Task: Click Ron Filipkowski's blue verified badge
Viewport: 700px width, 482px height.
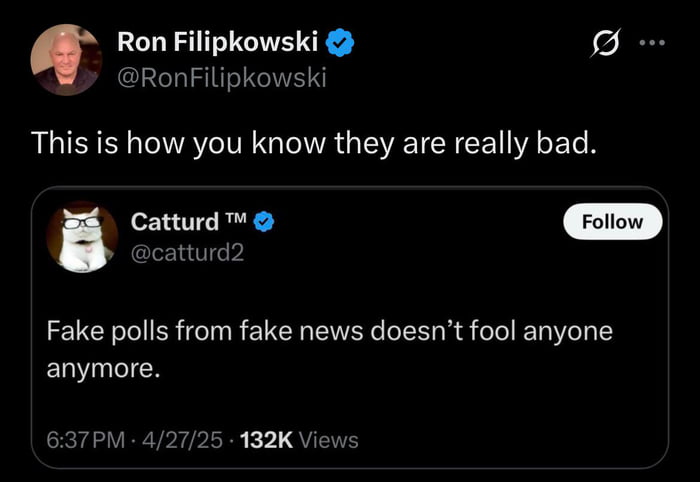Action: [341, 42]
